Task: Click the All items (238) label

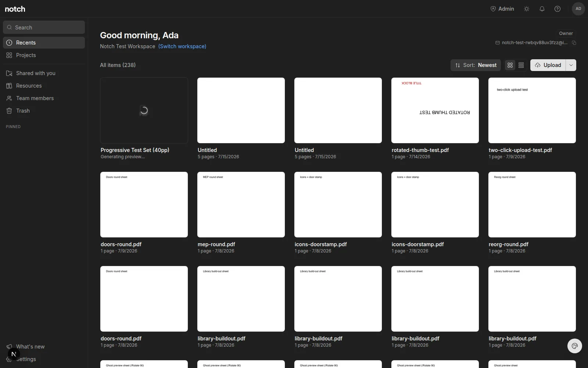Action: click(118, 65)
